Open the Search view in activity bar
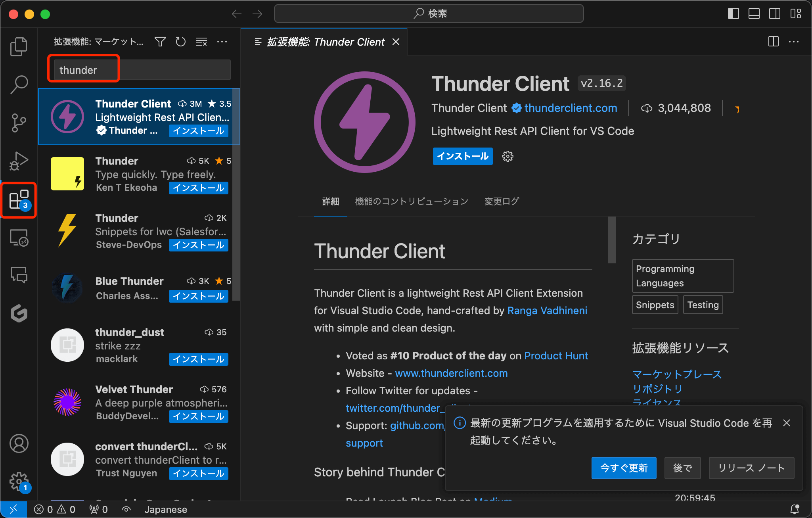812x518 pixels. pos(19,84)
